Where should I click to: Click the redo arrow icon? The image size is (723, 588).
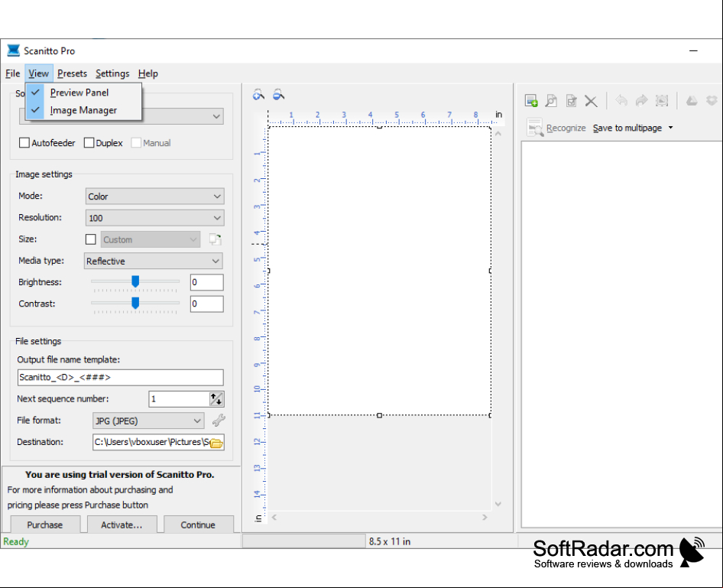(x=641, y=100)
